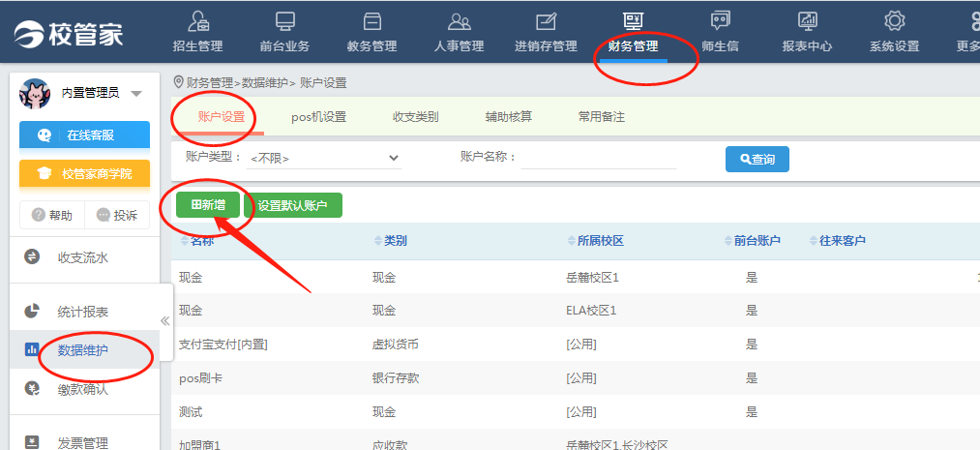Click the green 新增 button

[207, 205]
